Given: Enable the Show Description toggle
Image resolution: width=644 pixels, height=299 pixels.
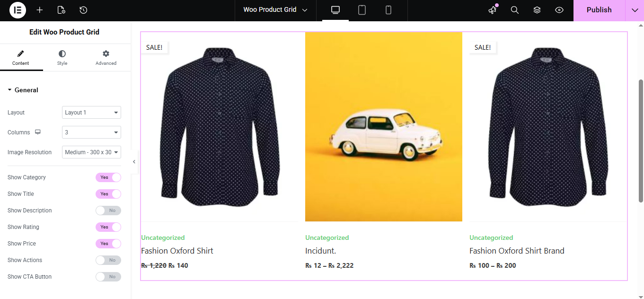Looking at the screenshot, I should 108,211.
